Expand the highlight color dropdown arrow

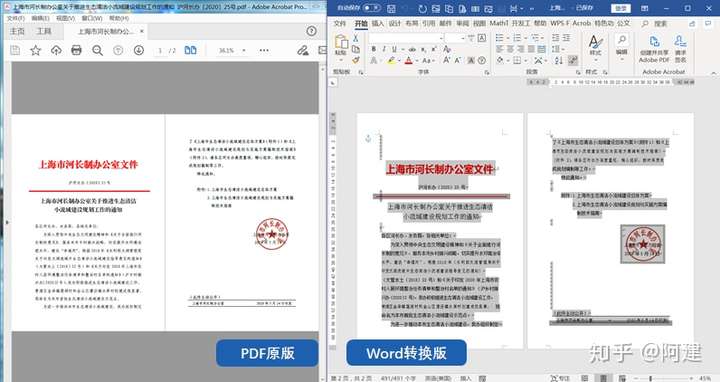point(399,61)
